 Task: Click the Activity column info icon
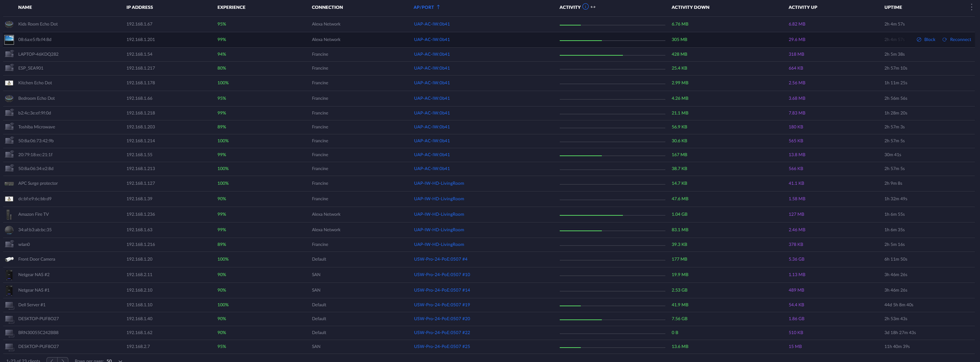[585, 7]
